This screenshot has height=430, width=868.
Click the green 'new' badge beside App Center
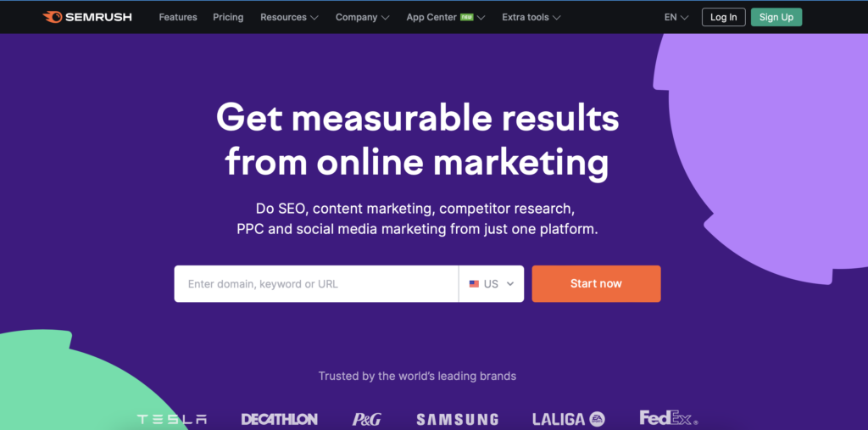[x=467, y=17]
